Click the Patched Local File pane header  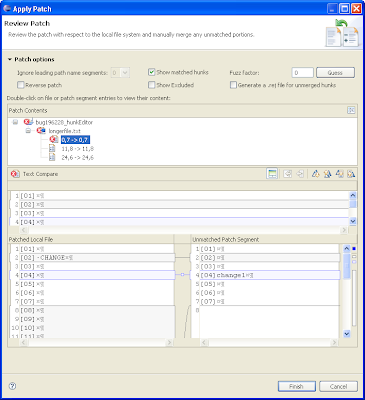pos(91,239)
